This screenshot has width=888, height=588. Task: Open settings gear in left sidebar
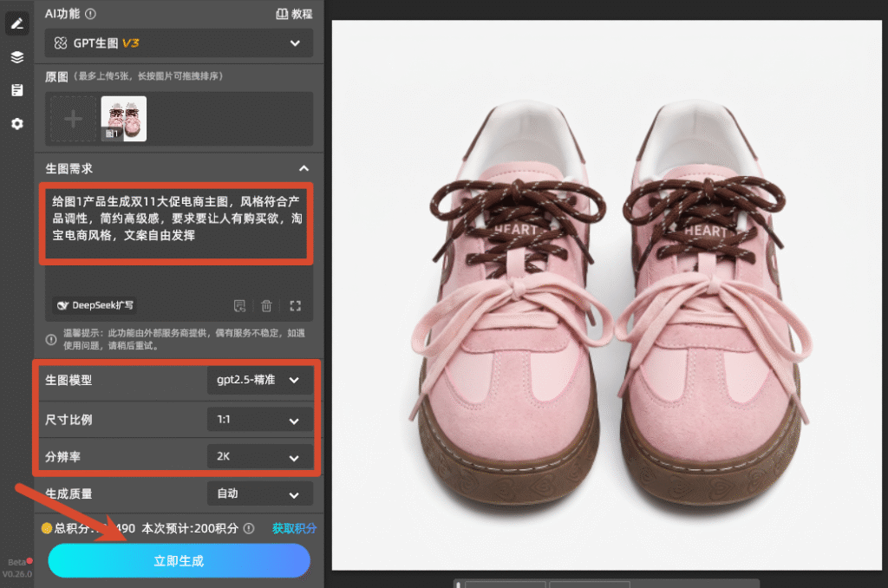[17, 123]
